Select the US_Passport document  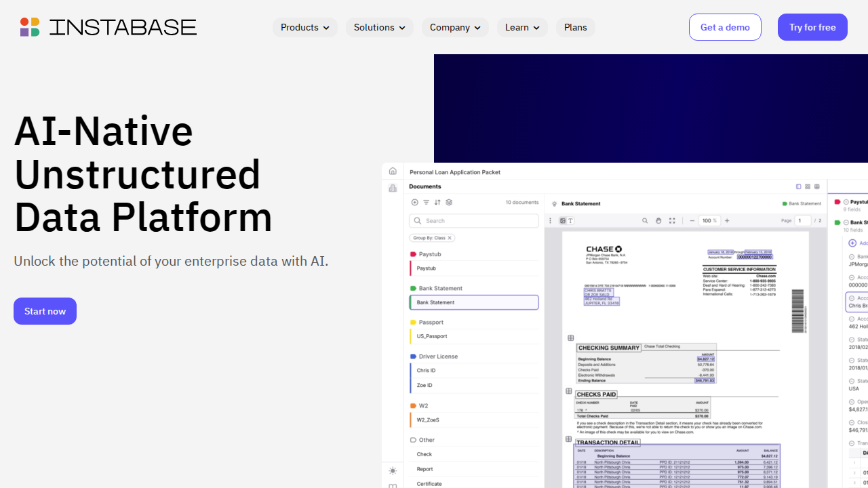(474, 336)
